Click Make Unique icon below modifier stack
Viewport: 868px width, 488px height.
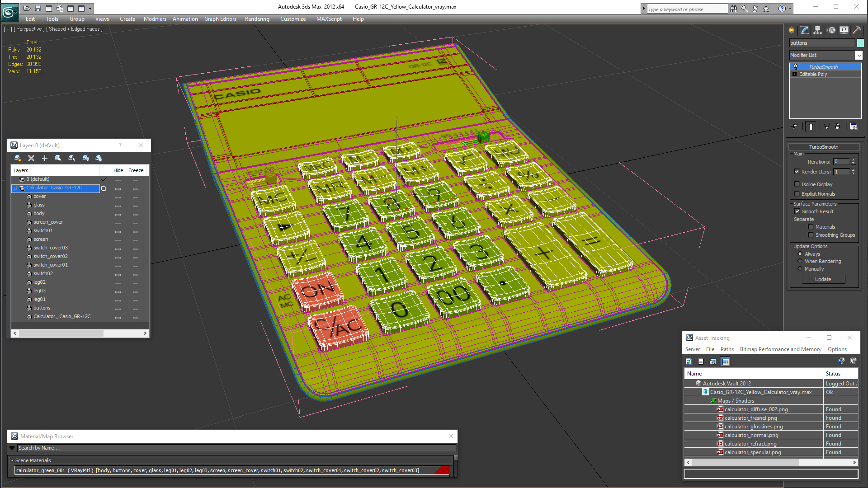[826, 127]
